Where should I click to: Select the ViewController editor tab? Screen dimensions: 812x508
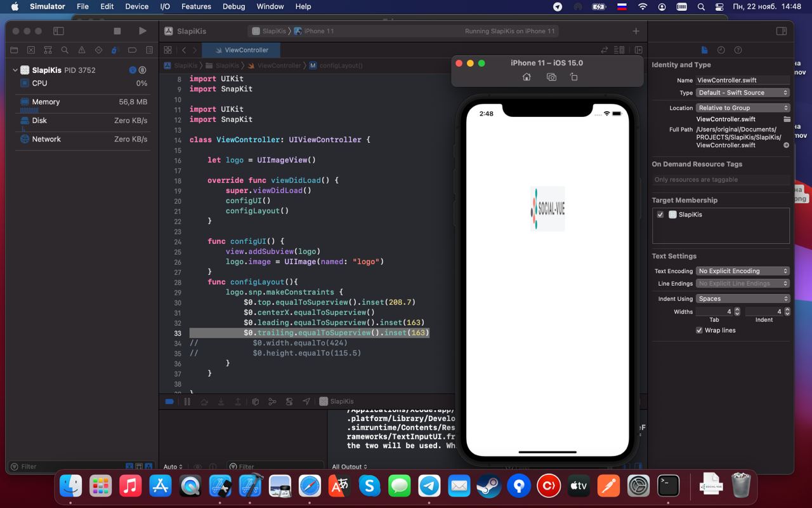point(241,50)
